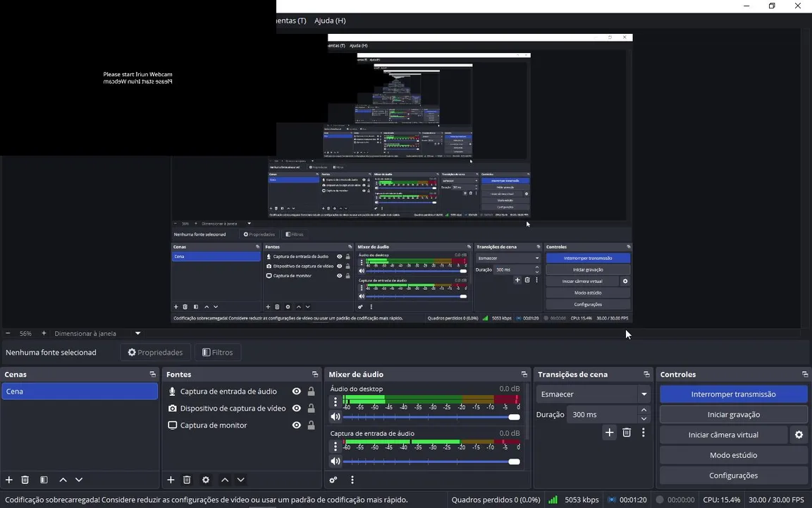Mute Captura de entrada de áudio speaker icon
Screen dimensions: 812x508
click(x=335, y=461)
